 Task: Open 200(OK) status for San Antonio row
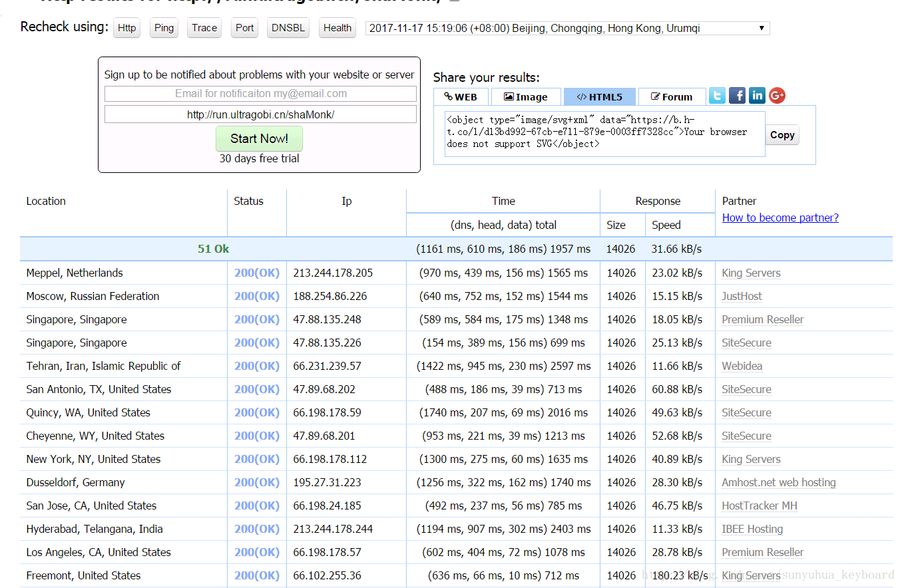pos(257,389)
